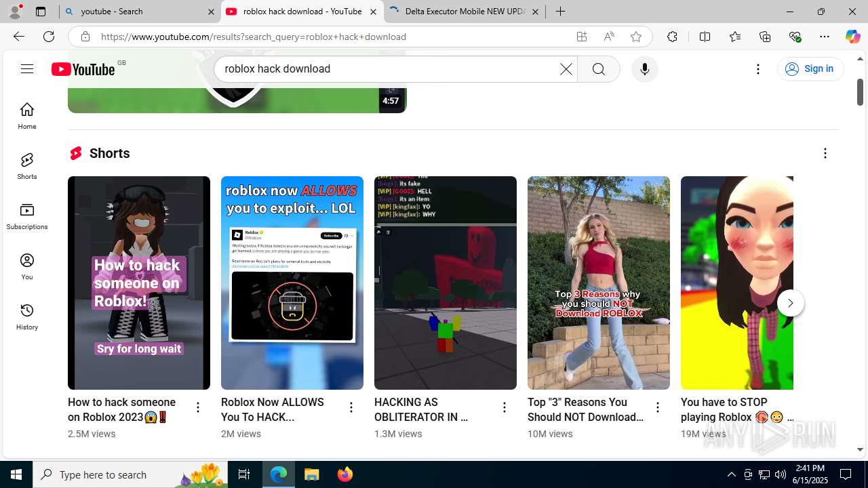Open options for 'How to hack someone' short
This screenshot has height=488, width=868.
pyautogui.click(x=198, y=407)
